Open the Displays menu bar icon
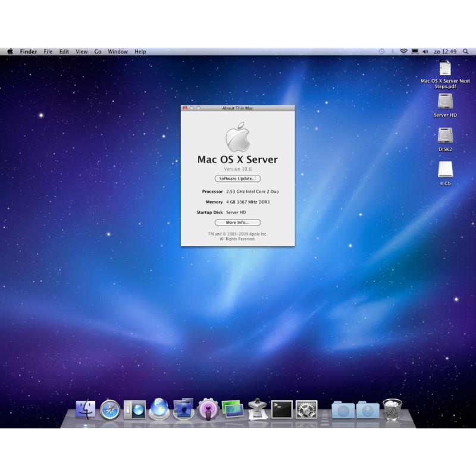476x476 pixels. pos(415,52)
